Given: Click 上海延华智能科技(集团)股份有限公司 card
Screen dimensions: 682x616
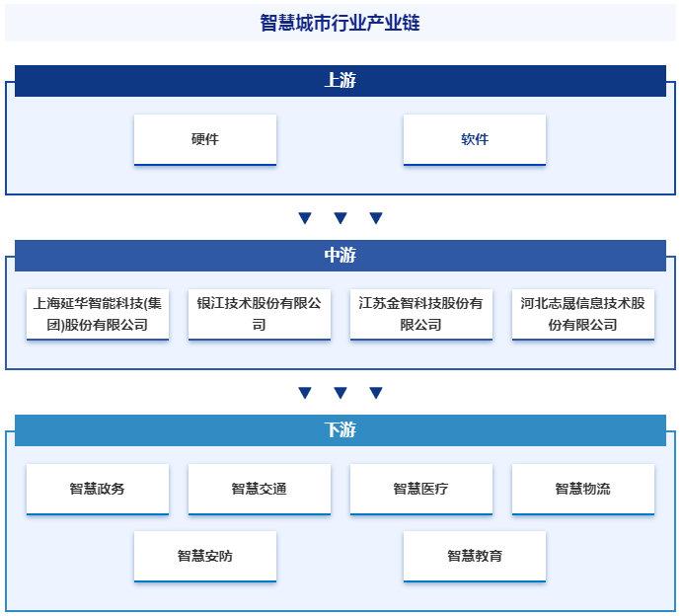Looking at the screenshot, I should click(98, 314).
